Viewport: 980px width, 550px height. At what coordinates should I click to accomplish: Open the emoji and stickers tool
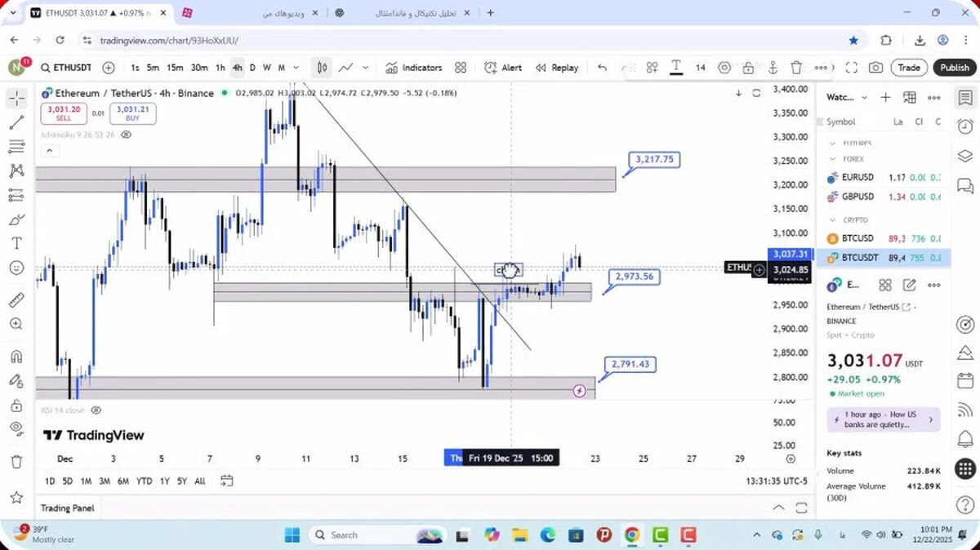click(x=16, y=268)
